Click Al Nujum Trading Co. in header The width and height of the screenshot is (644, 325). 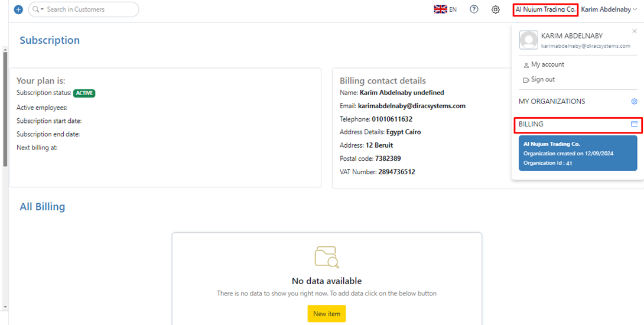545,9
